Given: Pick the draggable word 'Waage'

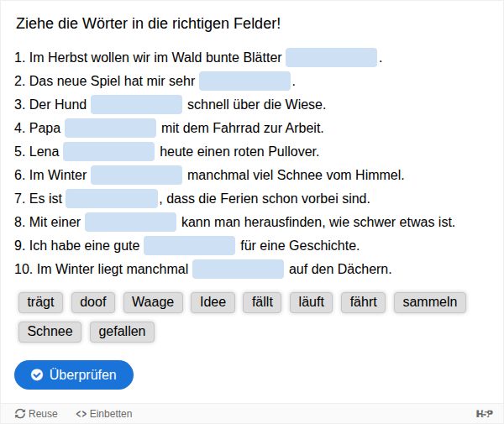Looking at the screenshot, I should tap(153, 302).
